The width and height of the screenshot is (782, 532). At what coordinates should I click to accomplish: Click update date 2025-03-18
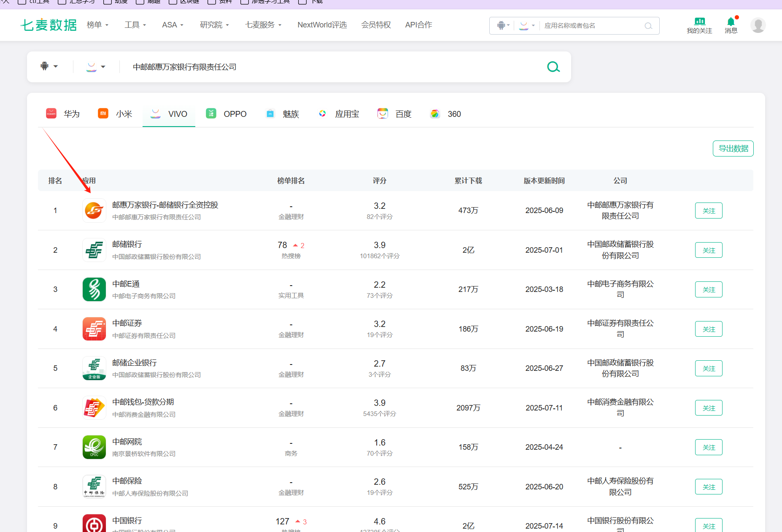(x=544, y=289)
